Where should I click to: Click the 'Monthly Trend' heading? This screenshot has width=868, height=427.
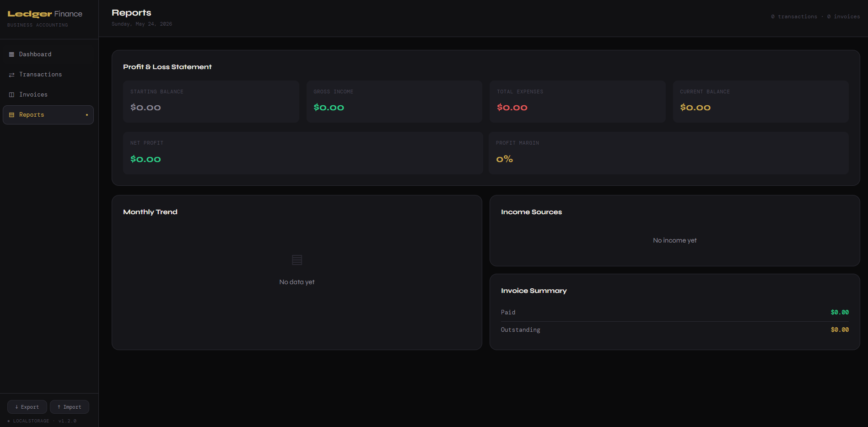[150, 212]
